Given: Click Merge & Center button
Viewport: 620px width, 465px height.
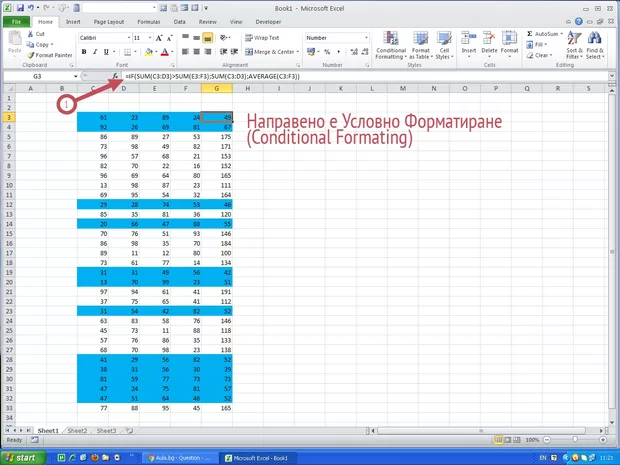Looking at the screenshot, I should click(271, 52).
